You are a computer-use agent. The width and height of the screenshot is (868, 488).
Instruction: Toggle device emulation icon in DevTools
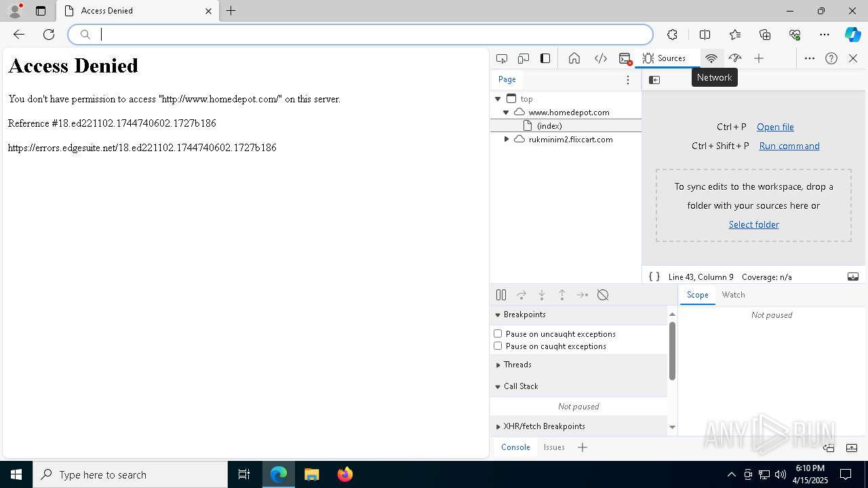[x=524, y=58]
